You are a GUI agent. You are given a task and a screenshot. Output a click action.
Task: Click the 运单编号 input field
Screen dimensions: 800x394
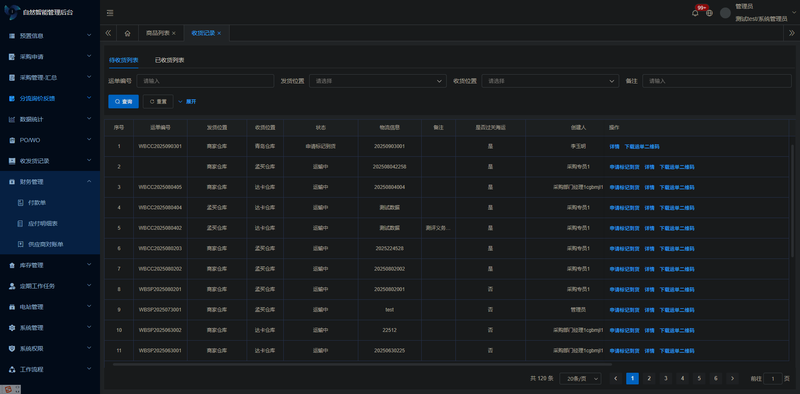pyautogui.click(x=205, y=81)
